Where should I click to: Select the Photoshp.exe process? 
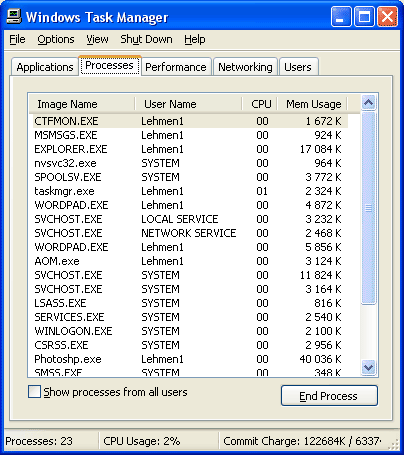tap(190, 359)
